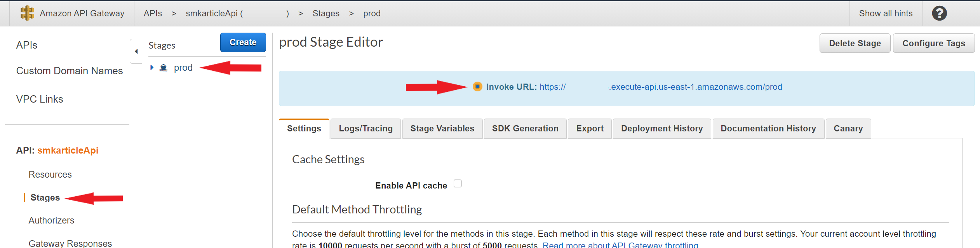Click APIs in the breadcrumb
The image size is (980, 248).
pyautogui.click(x=153, y=14)
